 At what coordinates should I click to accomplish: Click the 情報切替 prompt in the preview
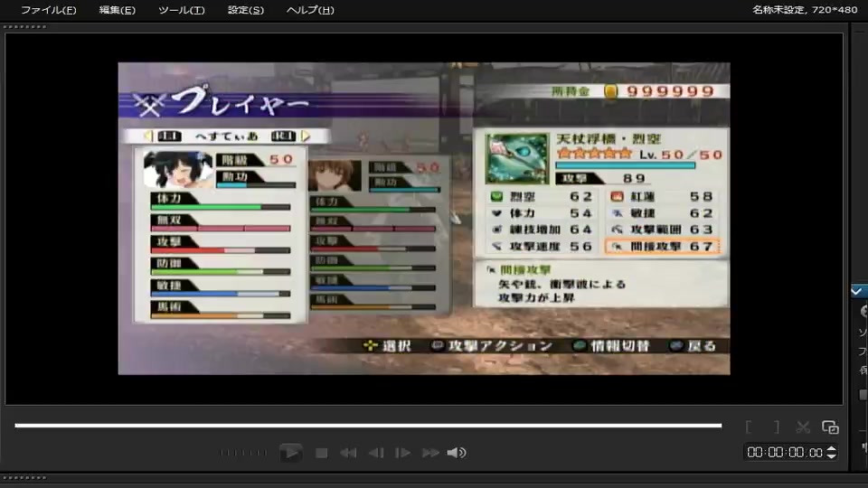tap(612, 346)
